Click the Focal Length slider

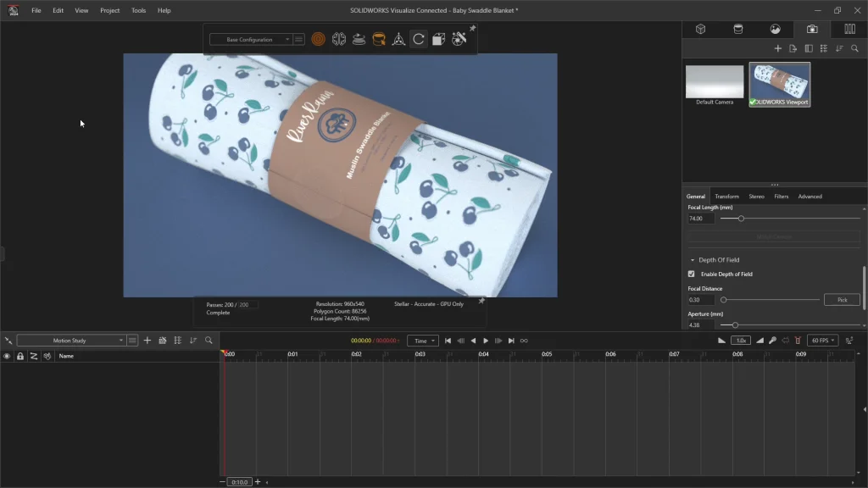tap(741, 219)
